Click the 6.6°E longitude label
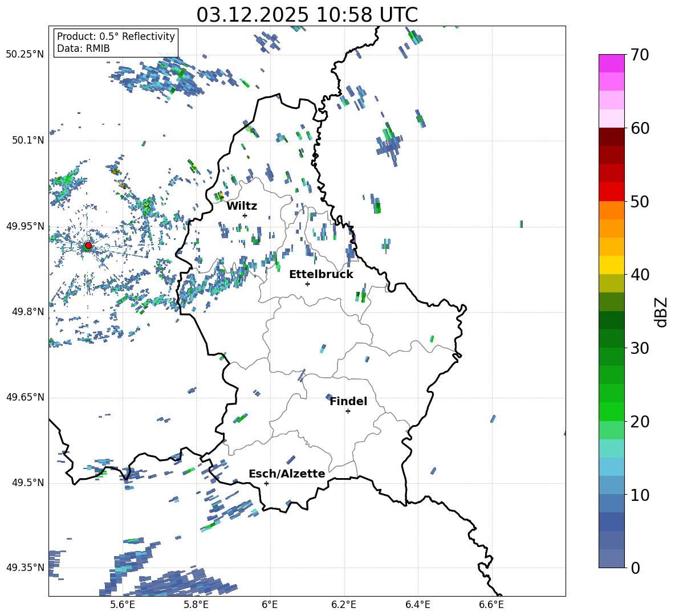The height and width of the screenshot is (616, 675). pos(491,605)
